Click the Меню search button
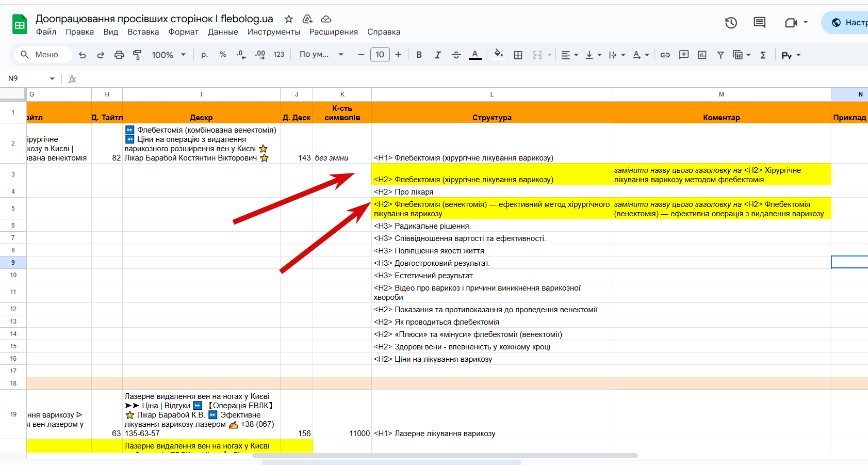The image size is (868, 465). click(40, 54)
